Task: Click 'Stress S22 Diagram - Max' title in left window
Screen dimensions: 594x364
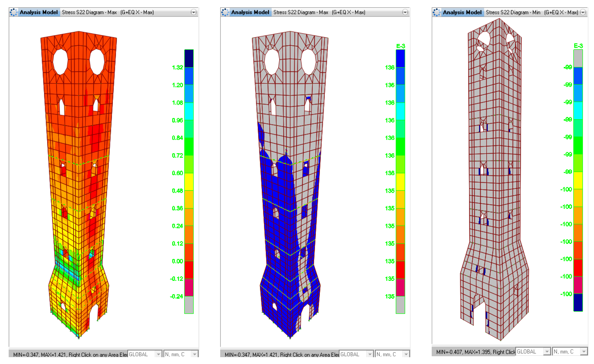Action: (x=89, y=12)
